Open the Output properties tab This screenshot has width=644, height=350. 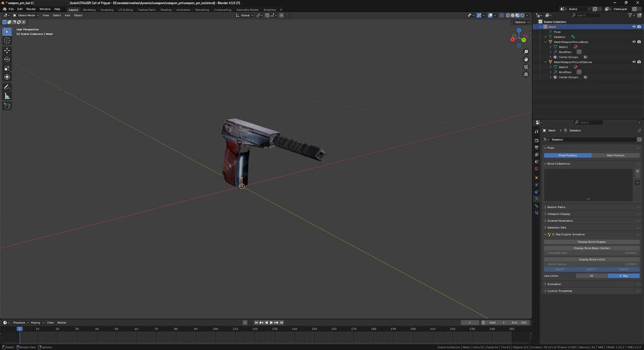(536, 147)
